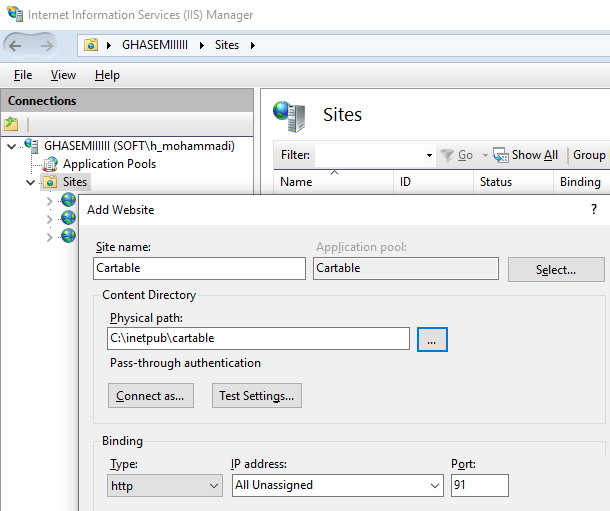Image resolution: width=610 pixels, height=511 pixels.
Task: Click the Physical path input field
Action: tap(258, 338)
